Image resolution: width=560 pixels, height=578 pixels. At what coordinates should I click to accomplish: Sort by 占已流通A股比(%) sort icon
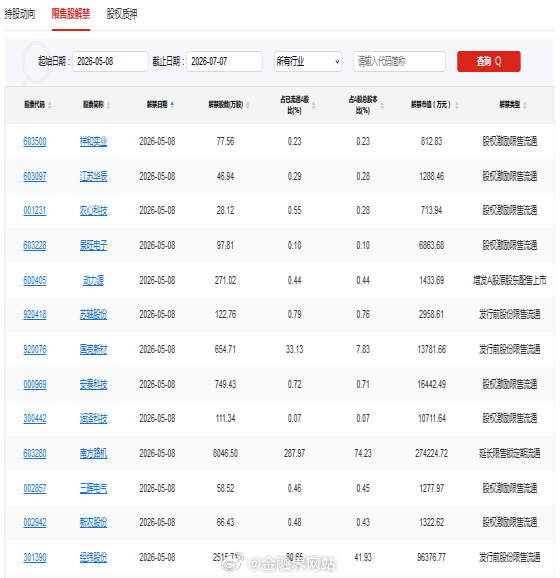click(314, 105)
